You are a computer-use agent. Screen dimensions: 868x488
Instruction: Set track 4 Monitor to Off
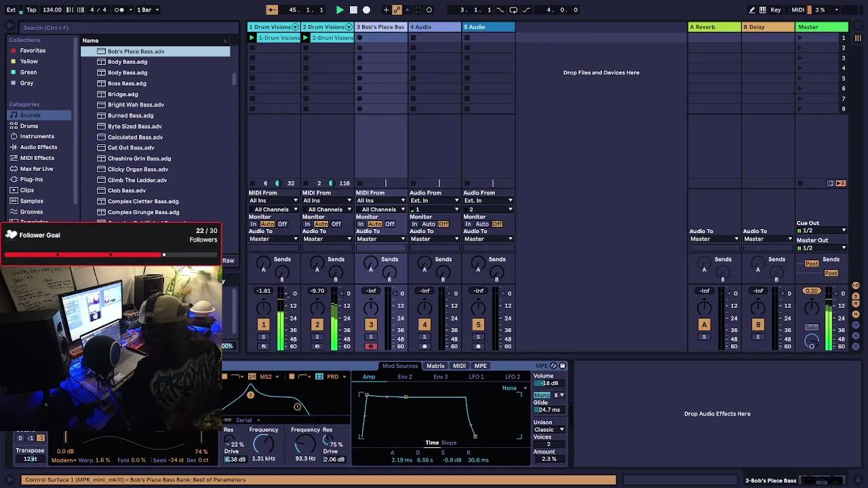(x=443, y=224)
